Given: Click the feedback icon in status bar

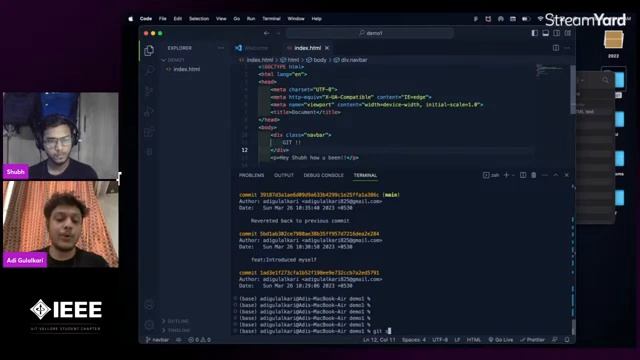Looking at the screenshot, I should point(555,340).
